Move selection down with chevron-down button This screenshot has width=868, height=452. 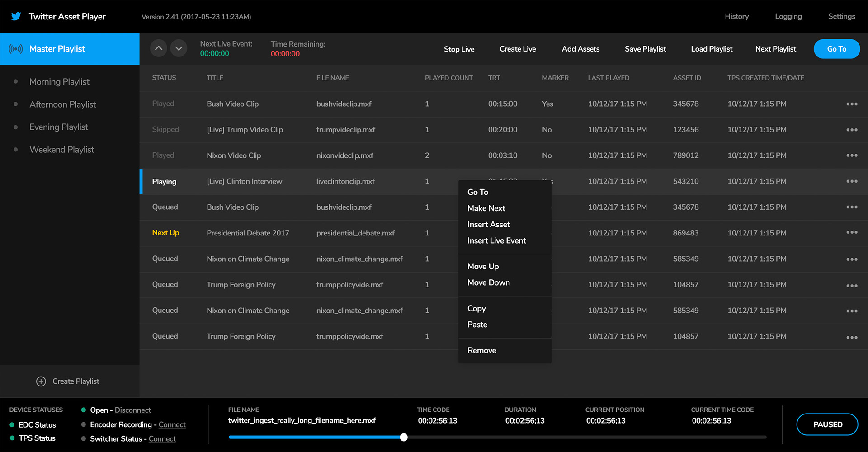point(179,48)
